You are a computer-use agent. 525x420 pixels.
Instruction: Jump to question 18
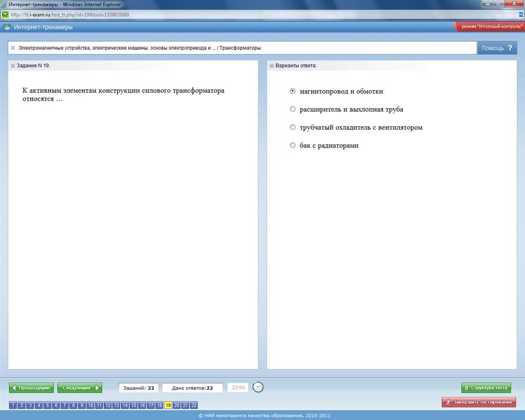[159, 405]
